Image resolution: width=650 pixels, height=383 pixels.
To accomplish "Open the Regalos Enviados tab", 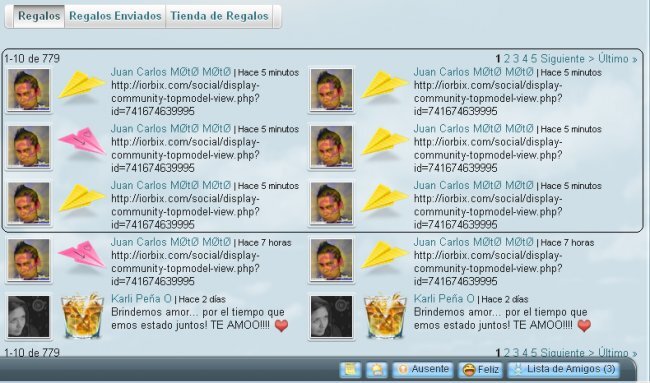I will point(115,16).
